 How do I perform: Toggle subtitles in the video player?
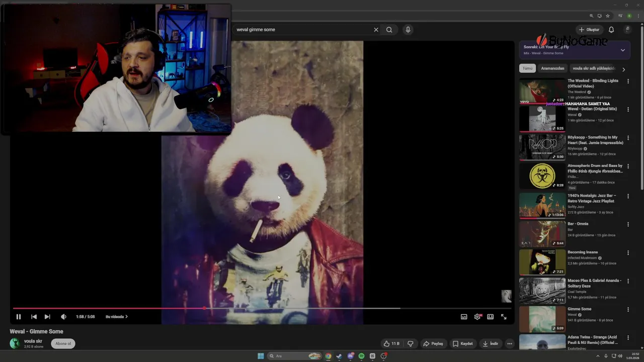[x=464, y=317]
